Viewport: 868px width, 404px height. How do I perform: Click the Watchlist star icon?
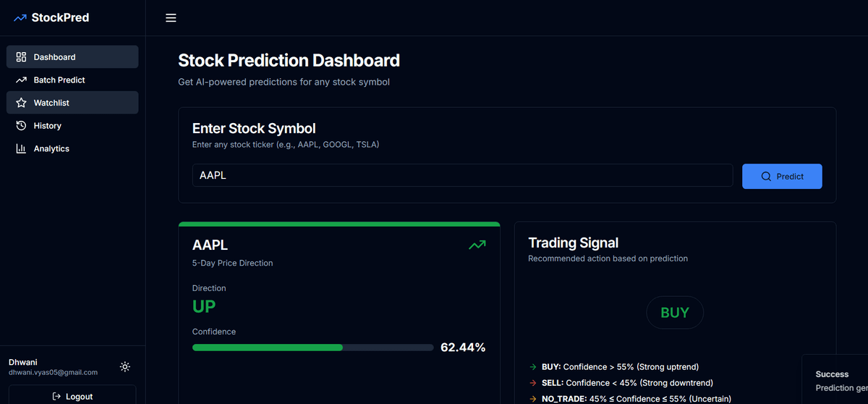click(x=22, y=103)
